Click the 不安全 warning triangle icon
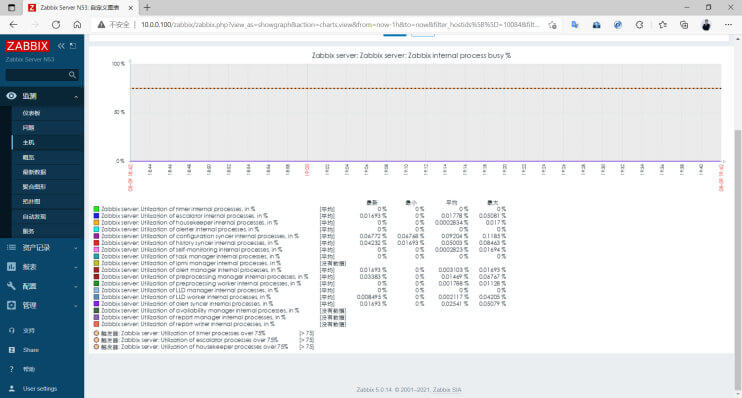Image resolution: width=742 pixels, height=398 pixels. [101, 25]
